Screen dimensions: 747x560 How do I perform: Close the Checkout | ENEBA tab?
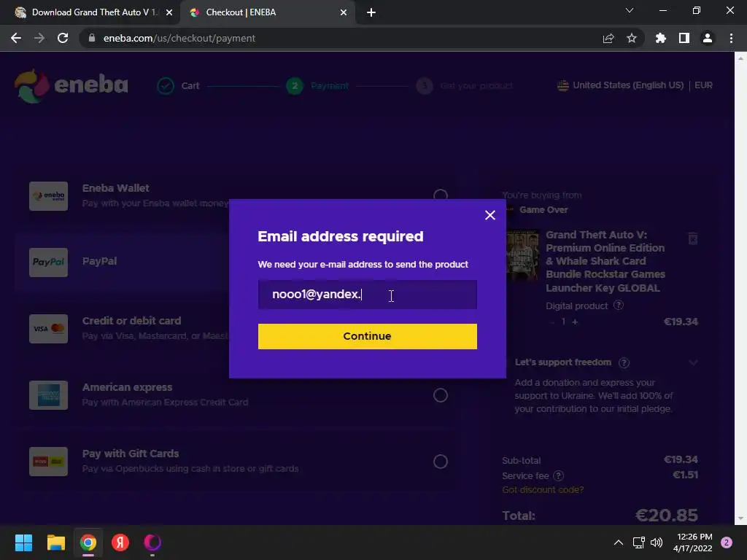[344, 12]
